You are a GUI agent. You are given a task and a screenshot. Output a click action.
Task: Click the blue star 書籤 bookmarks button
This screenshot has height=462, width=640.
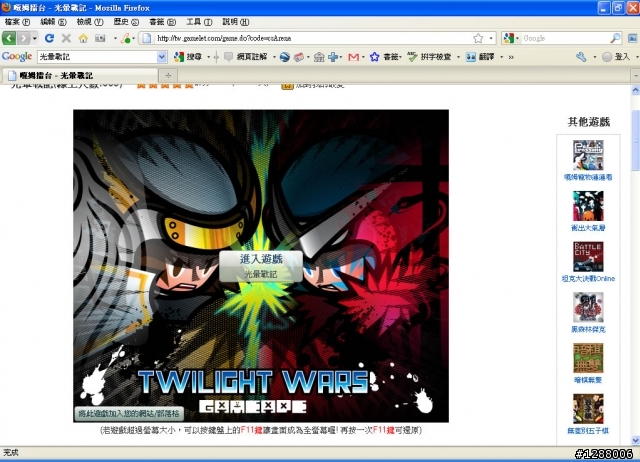point(386,57)
